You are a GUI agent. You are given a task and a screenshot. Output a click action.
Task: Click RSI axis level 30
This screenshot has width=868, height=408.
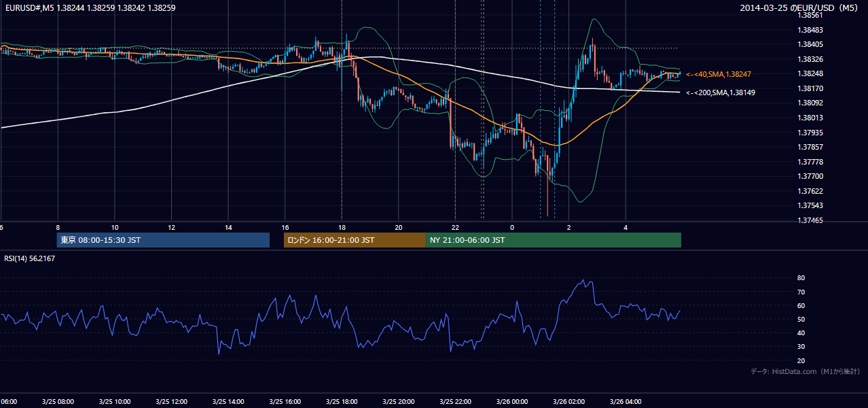tap(801, 347)
